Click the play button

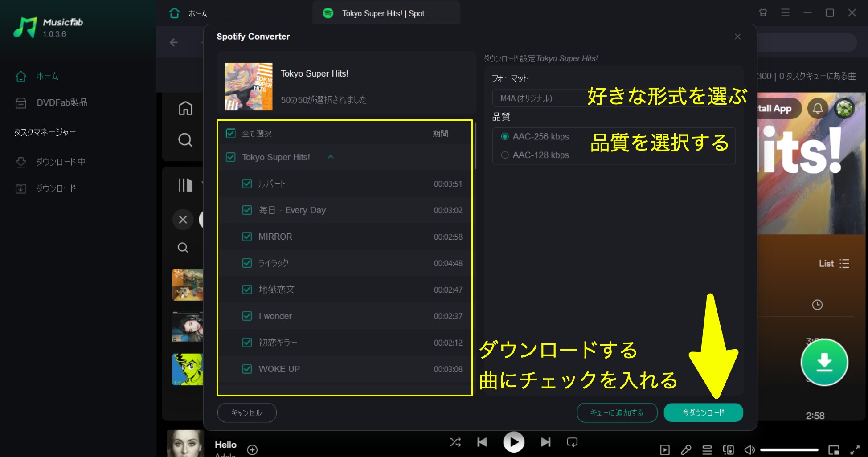pos(514,442)
